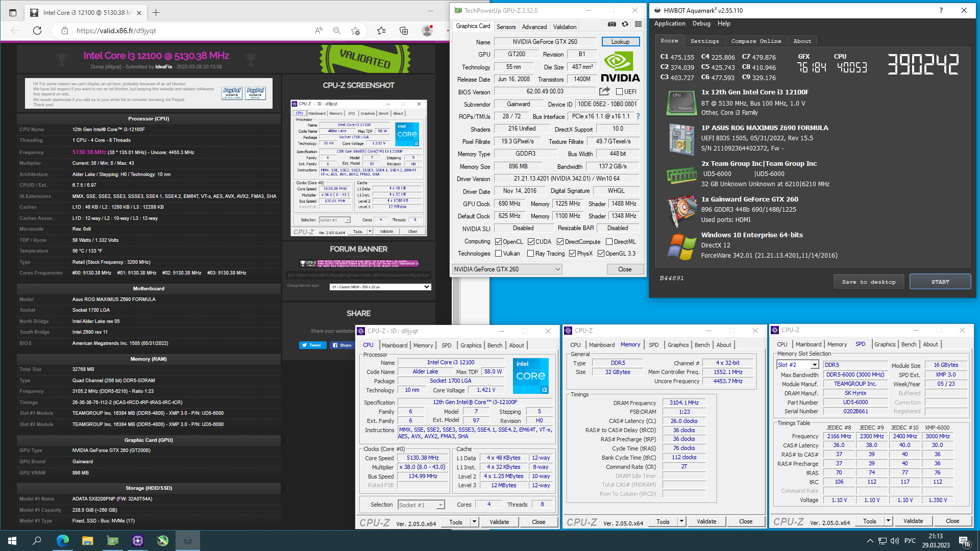Toggle DirectCompute checkbox in GPU-Z
Image resolution: width=980 pixels, height=551 pixels.
[560, 242]
